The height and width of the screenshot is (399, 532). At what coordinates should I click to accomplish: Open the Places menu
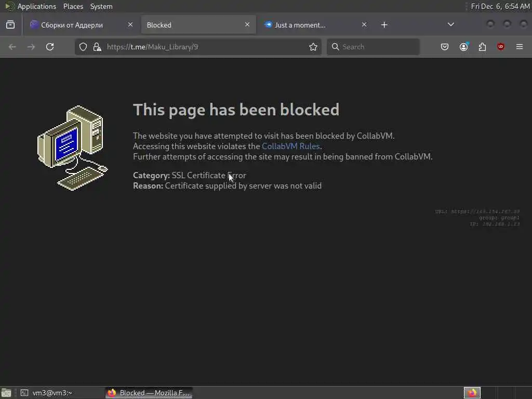click(x=73, y=6)
